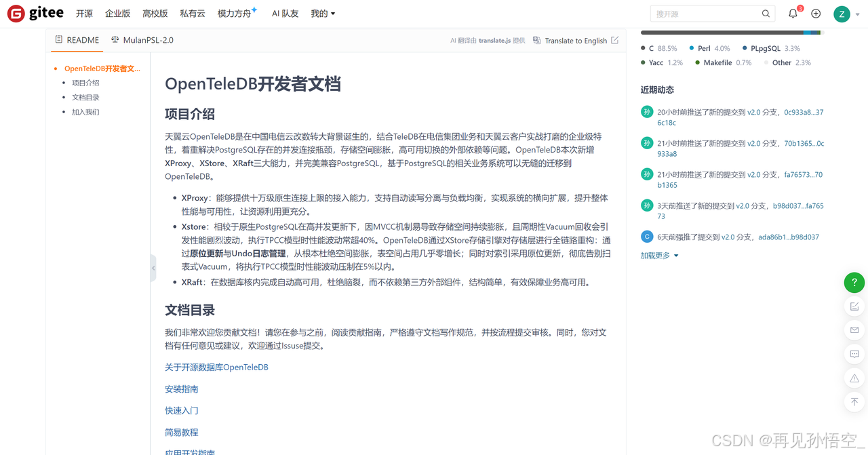Click the 近期动态 heading
Viewport: 868px width, 455px height.
[x=657, y=90]
